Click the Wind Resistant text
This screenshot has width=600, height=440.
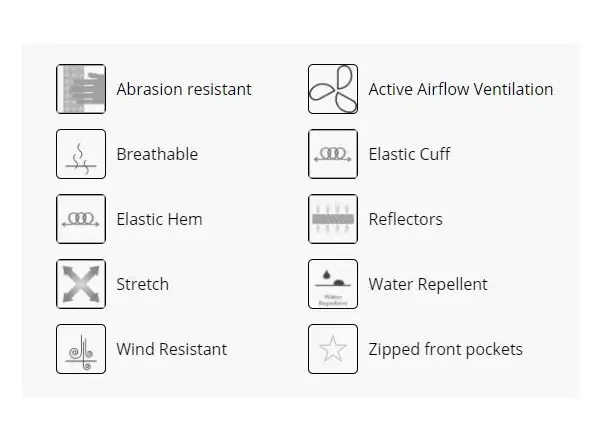click(x=172, y=349)
